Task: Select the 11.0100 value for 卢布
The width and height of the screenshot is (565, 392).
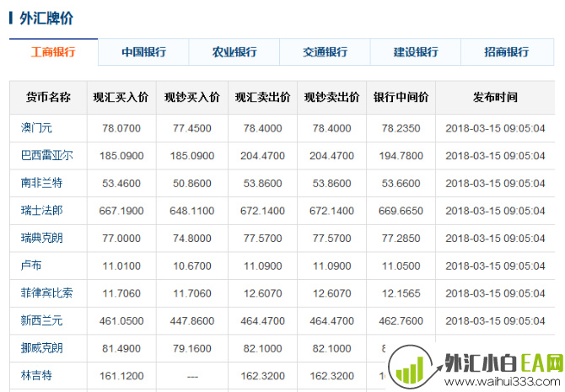Action: (x=121, y=266)
